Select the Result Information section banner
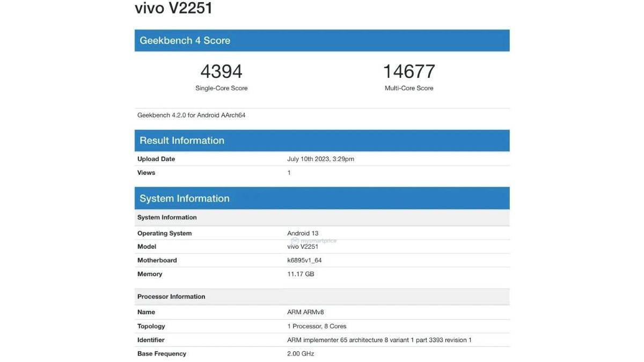Screen dimensions: 644x362 point(182,140)
